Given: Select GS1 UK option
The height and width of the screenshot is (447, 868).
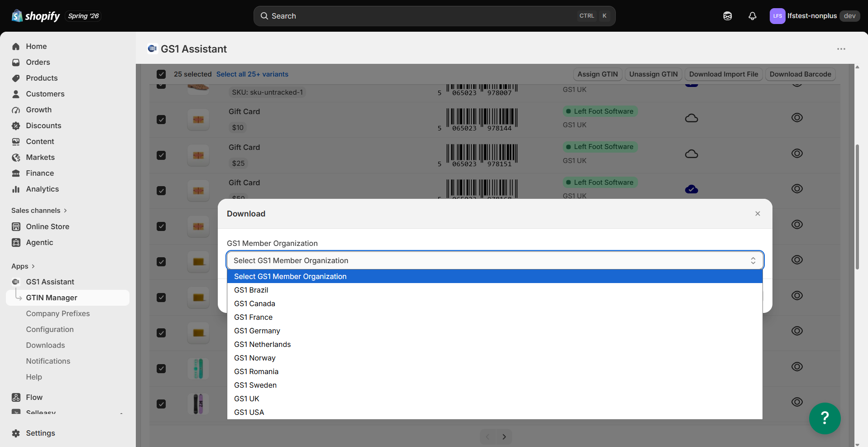Looking at the screenshot, I should click(x=495, y=399).
